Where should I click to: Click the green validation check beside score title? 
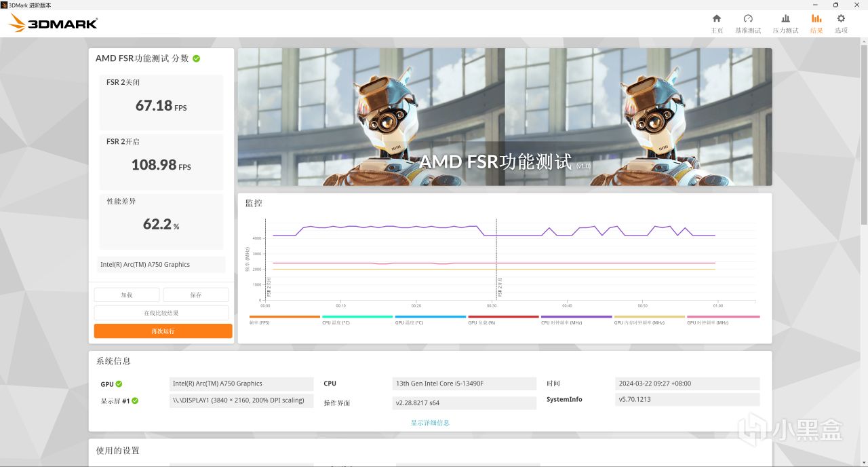pos(196,58)
